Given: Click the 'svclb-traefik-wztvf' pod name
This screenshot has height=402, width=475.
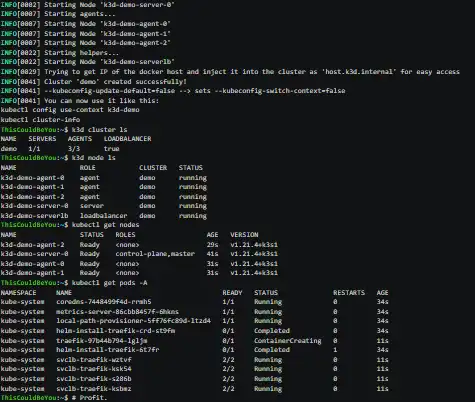Looking at the screenshot, I should pos(94,360).
